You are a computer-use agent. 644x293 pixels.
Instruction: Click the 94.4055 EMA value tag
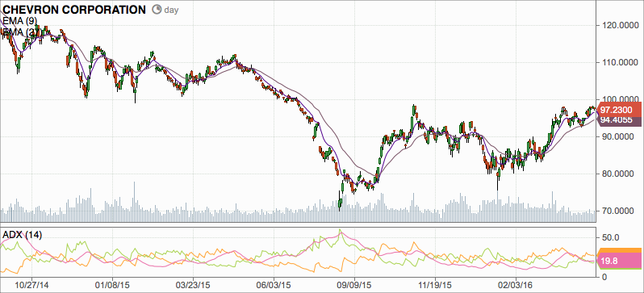pos(619,121)
